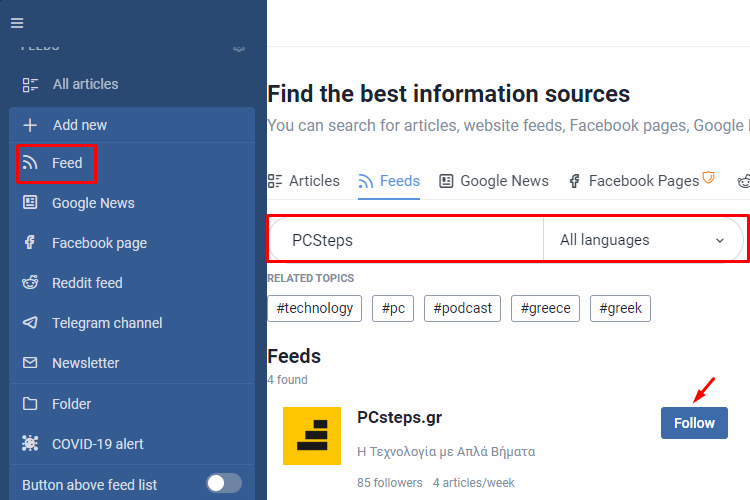Click the orange shield badge icon

point(708,178)
